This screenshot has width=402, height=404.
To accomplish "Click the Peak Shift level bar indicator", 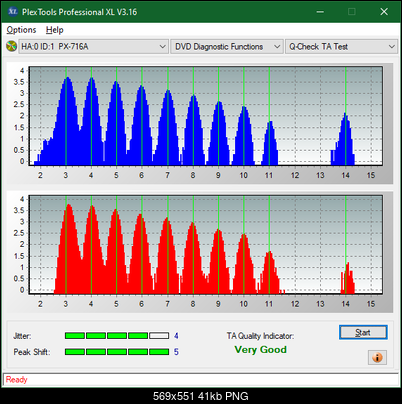I will pos(117,352).
